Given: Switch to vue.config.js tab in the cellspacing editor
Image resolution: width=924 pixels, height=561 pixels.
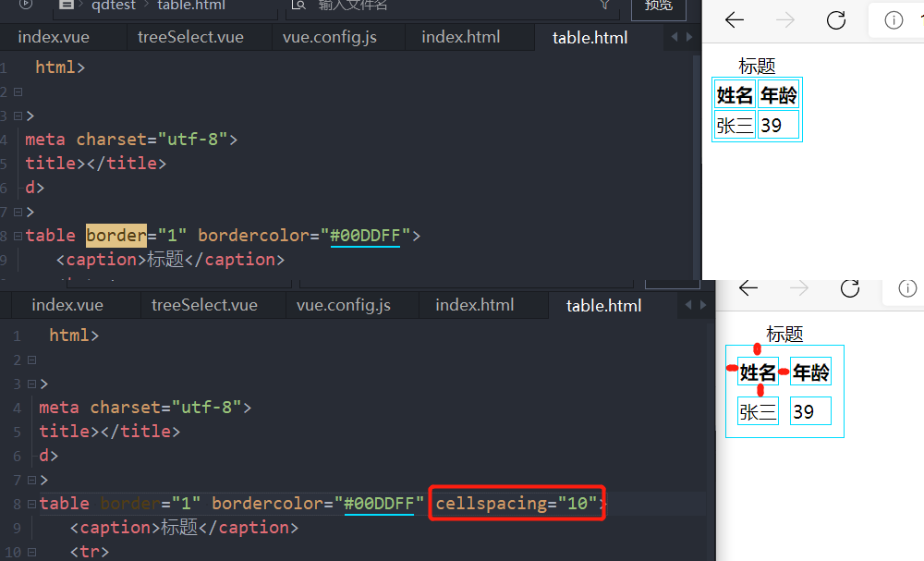Looking at the screenshot, I should (x=344, y=305).
